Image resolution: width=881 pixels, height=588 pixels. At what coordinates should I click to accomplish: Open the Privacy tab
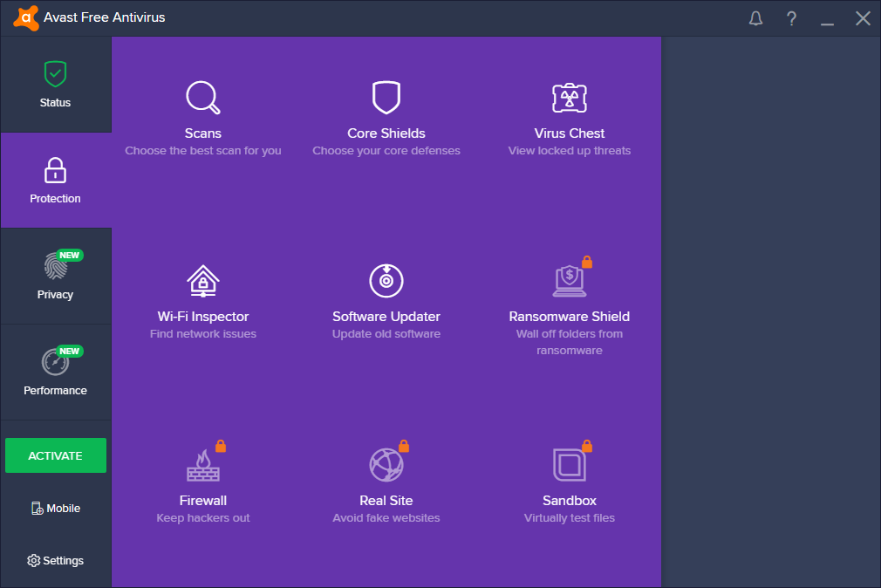click(x=56, y=276)
